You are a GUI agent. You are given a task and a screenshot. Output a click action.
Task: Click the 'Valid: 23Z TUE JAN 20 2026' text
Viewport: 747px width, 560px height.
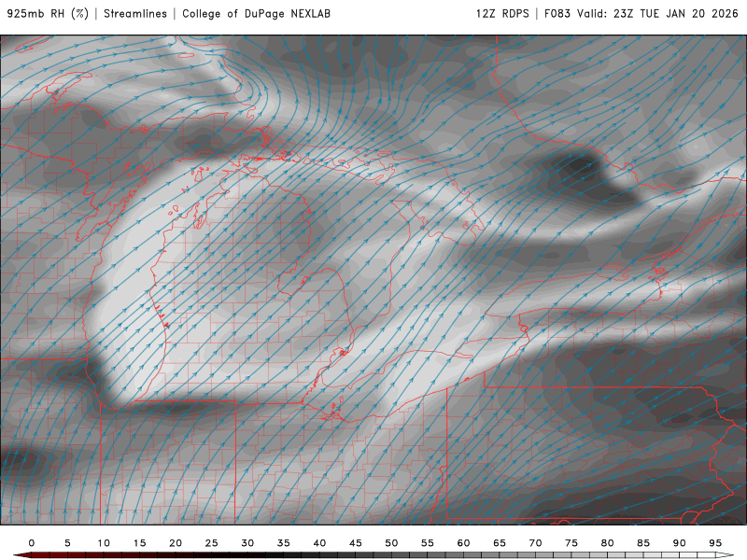point(657,14)
